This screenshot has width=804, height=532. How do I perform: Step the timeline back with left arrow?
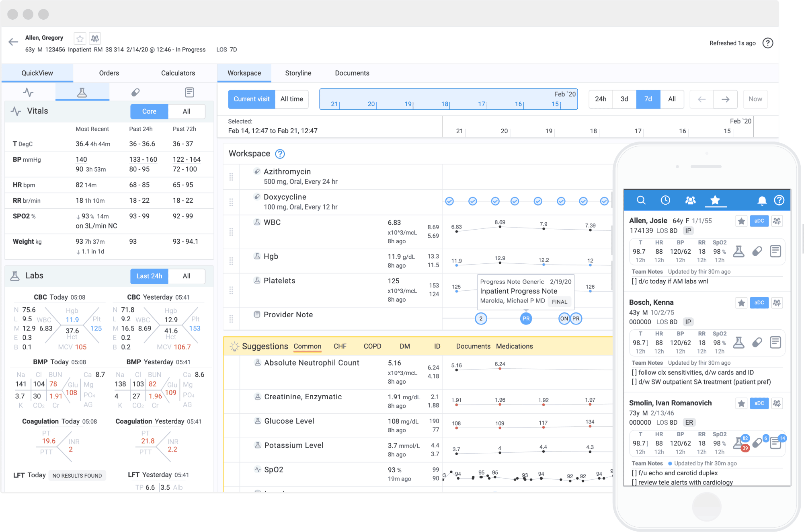coord(701,99)
